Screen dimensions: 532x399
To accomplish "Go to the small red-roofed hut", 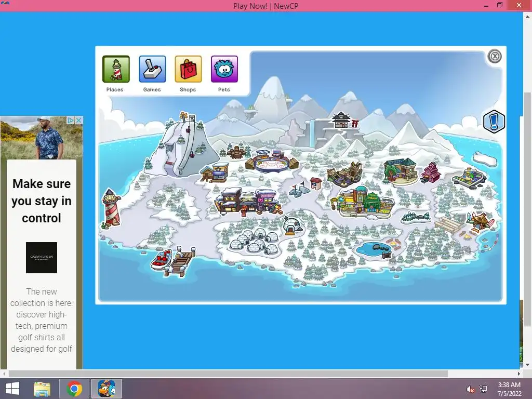I will coord(315,183).
